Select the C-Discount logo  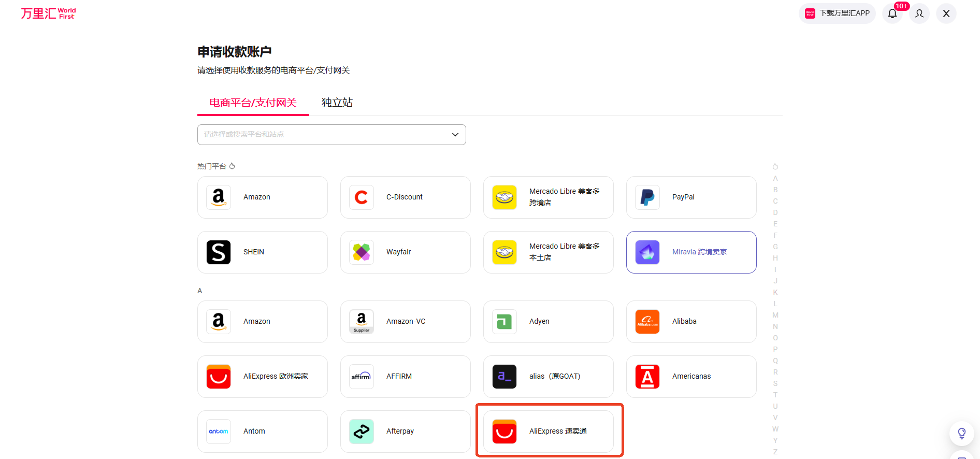tap(362, 197)
